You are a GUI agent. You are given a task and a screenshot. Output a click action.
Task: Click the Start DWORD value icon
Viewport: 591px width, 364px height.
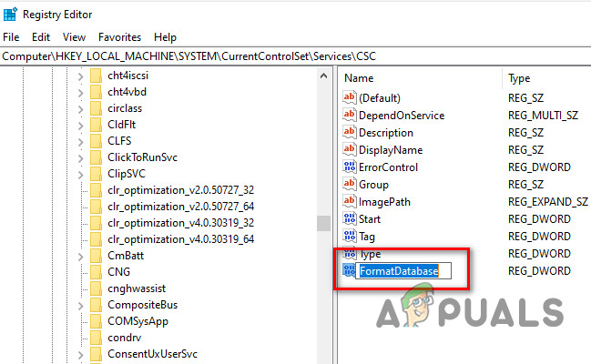point(349,219)
